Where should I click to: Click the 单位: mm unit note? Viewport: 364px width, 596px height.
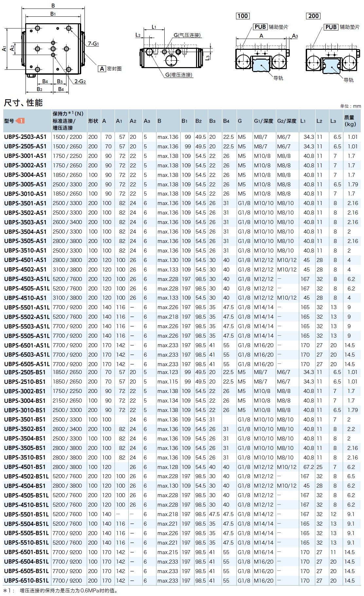(x=350, y=106)
